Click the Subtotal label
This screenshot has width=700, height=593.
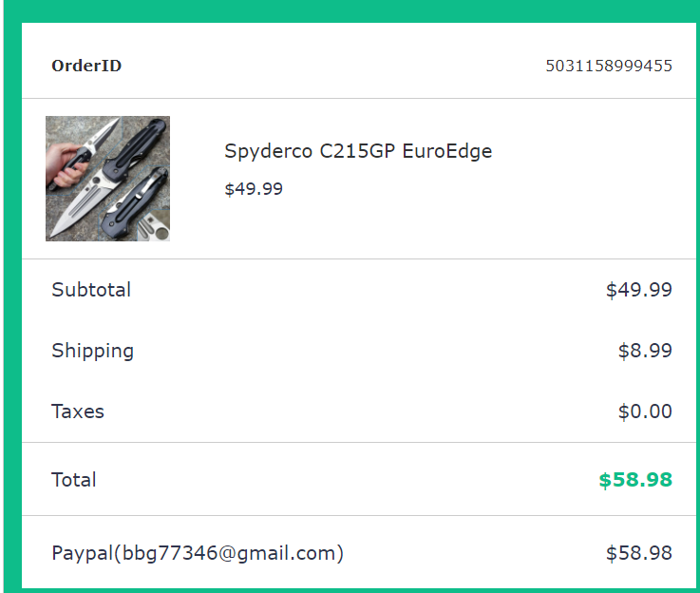tap(91, 290)
